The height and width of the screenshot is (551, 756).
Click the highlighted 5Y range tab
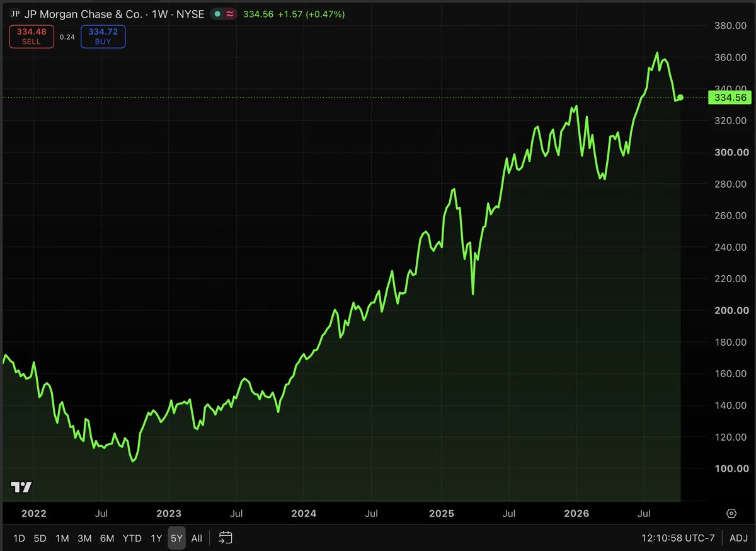pos(176,538)
